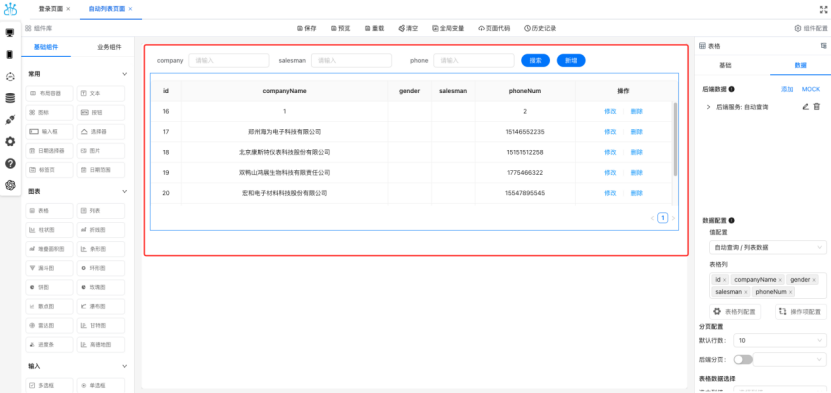The image size is (831, 393).
Task: Switch to the 基础组件 tab
Action: (46, 47)
